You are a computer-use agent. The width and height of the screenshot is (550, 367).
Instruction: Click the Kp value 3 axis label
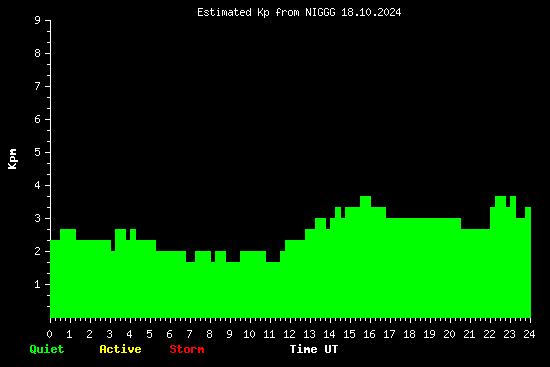point(38,218)
